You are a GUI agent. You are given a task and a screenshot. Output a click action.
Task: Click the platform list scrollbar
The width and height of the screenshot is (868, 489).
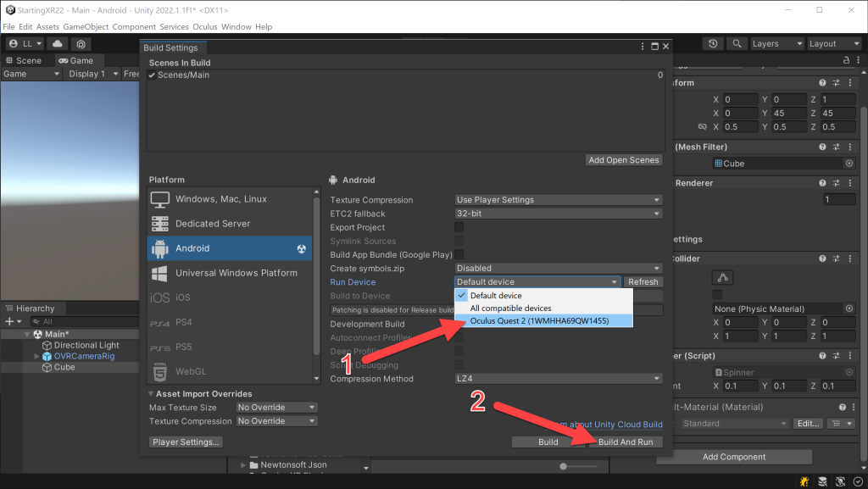click(317, 276)
